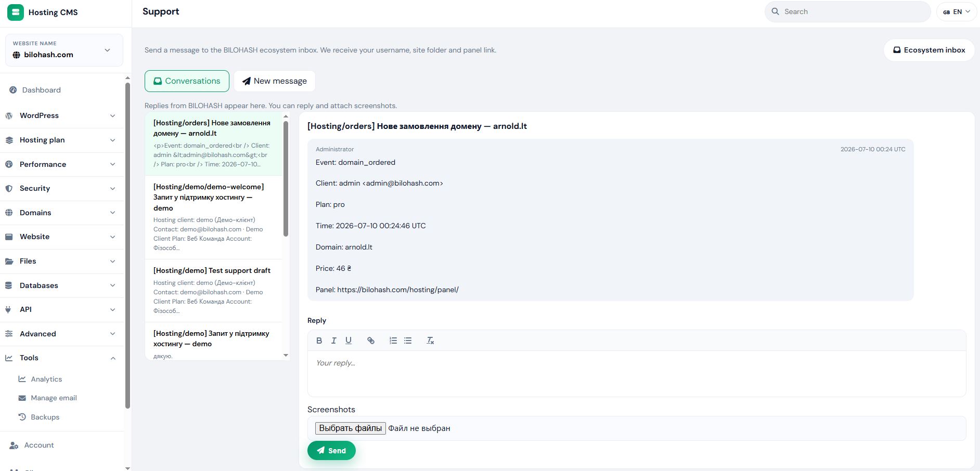Click the WordPress icon in sidebar
Image resolution: width=980 pixels, height=471 pixels.
pos(9,115)
